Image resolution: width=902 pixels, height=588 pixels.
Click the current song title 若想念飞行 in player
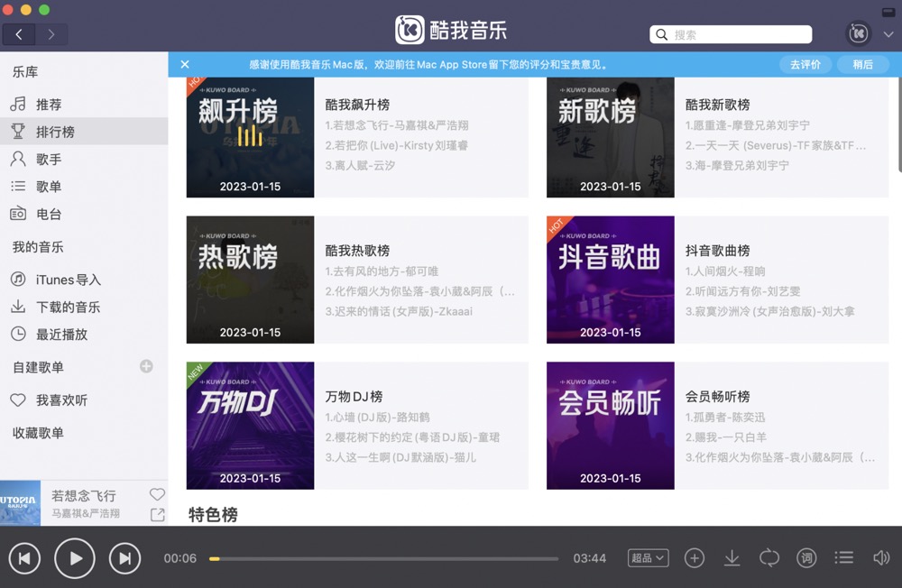click(83, 495)
